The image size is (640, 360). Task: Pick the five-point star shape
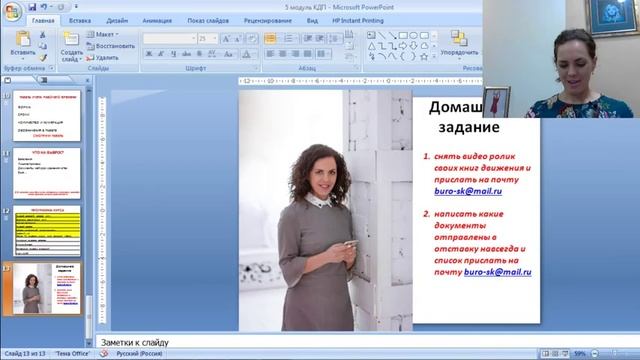coord(424,57)
